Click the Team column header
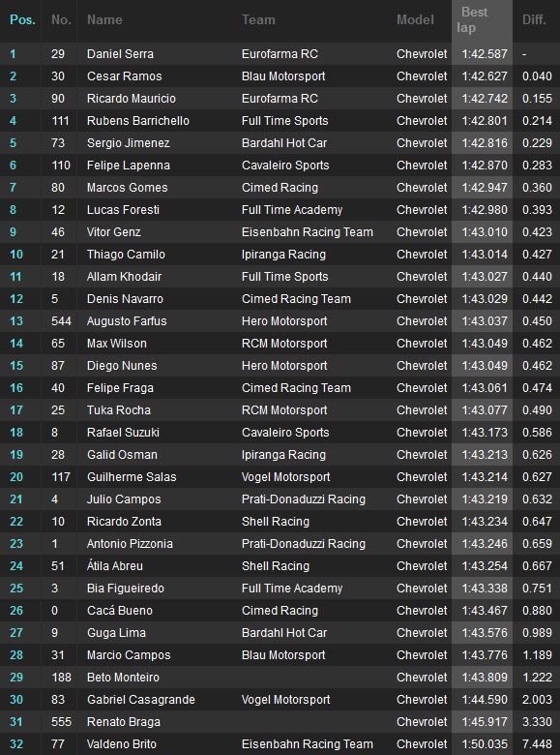 (258, 19)
